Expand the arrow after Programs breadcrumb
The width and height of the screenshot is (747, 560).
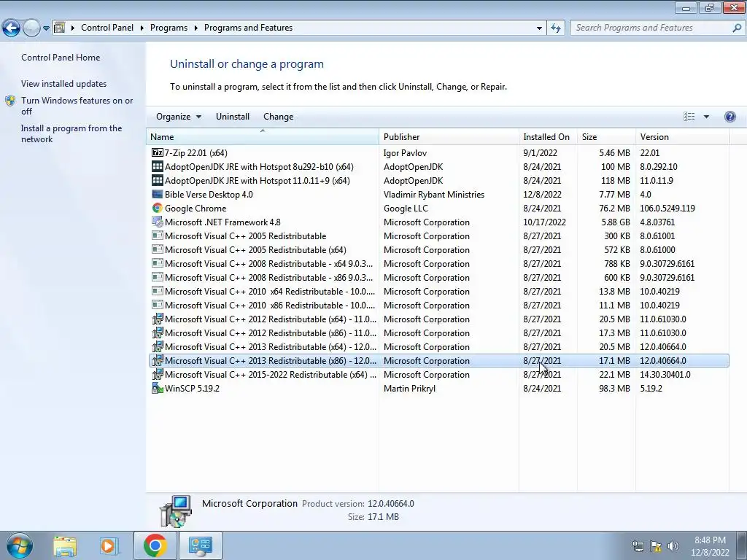pos(196,28)
